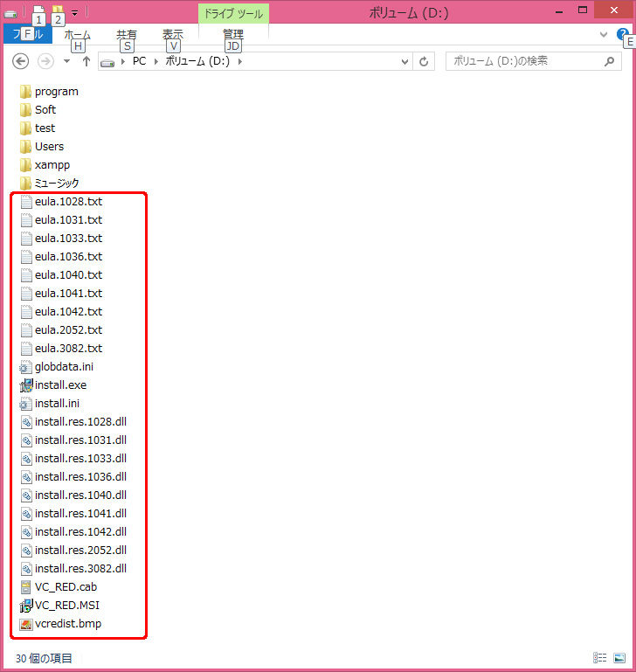Select the VC_RED.cab archive icon
636x672 pixels.
coord(25,586)
